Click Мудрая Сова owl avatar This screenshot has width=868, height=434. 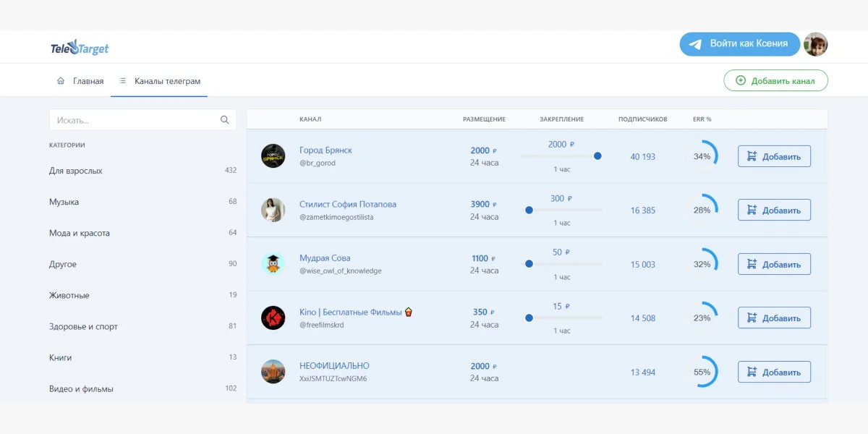[x=273, y=264]
